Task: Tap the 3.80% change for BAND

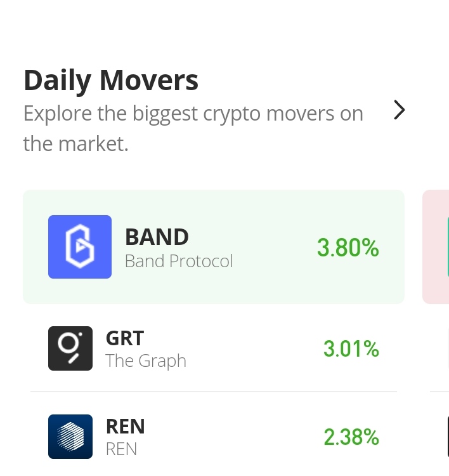Action: 348,248
